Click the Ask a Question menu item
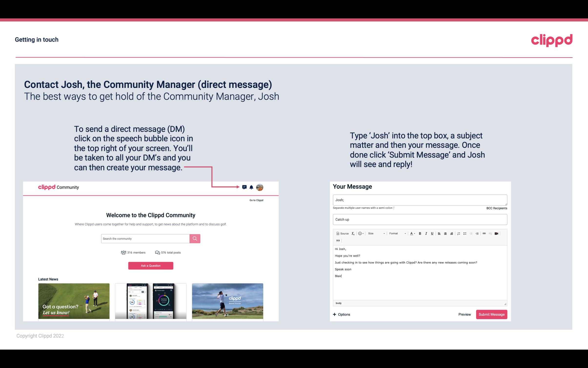Viewport: 588px width, 368px height. [151, 265]
